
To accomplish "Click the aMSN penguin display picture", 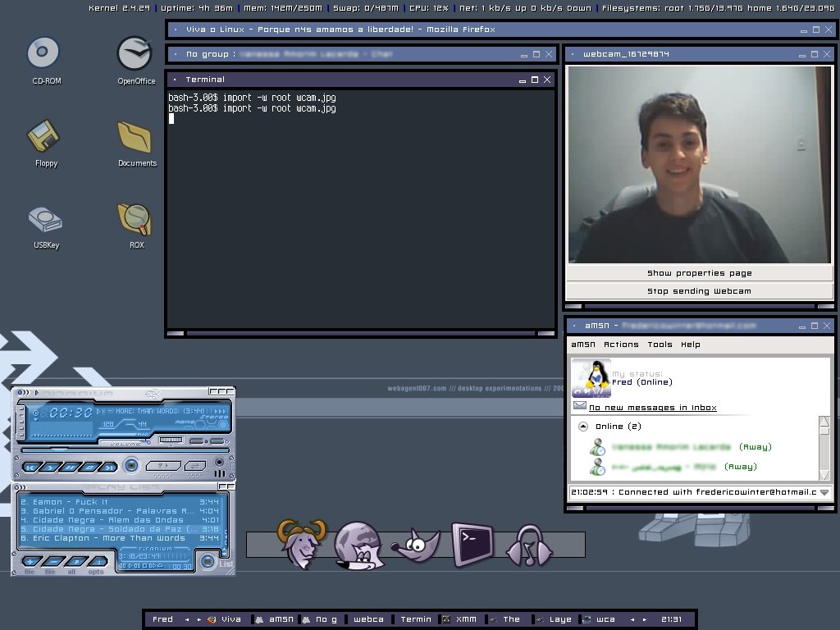I will (x=591, y=378).
